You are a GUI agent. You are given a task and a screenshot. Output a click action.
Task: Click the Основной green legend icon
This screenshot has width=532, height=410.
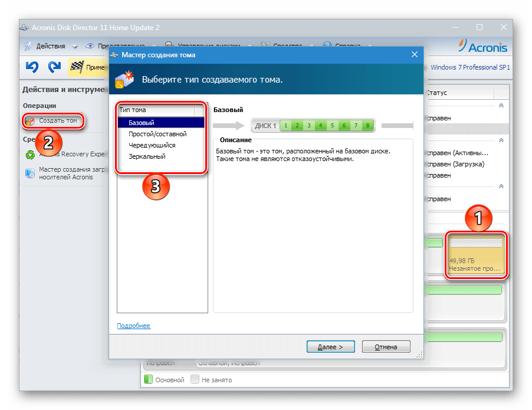coord(148,379)
